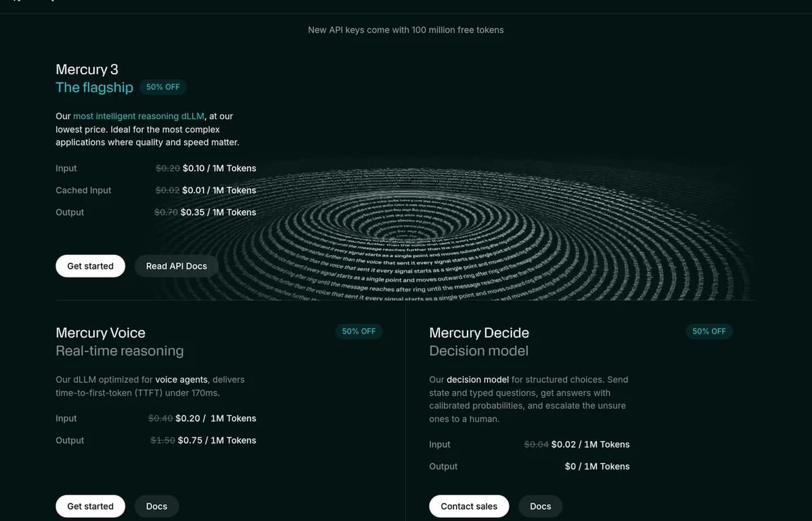
Task: Open Docs button for Mercury Decide
Action: pyautogui.click(x=541, y=506)
